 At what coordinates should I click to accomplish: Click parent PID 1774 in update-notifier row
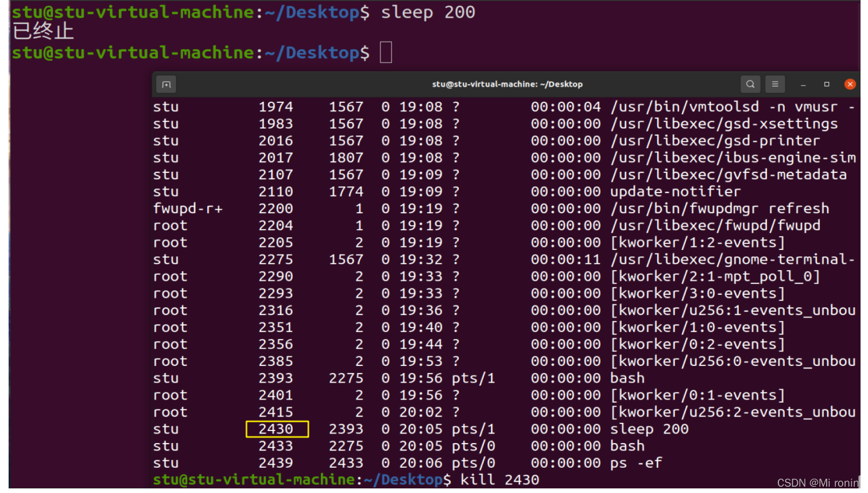[x=346, y=192]
